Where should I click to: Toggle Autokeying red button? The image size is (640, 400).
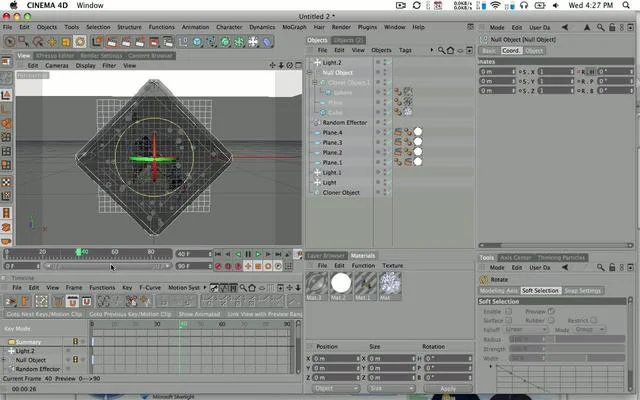coord(228,266)
